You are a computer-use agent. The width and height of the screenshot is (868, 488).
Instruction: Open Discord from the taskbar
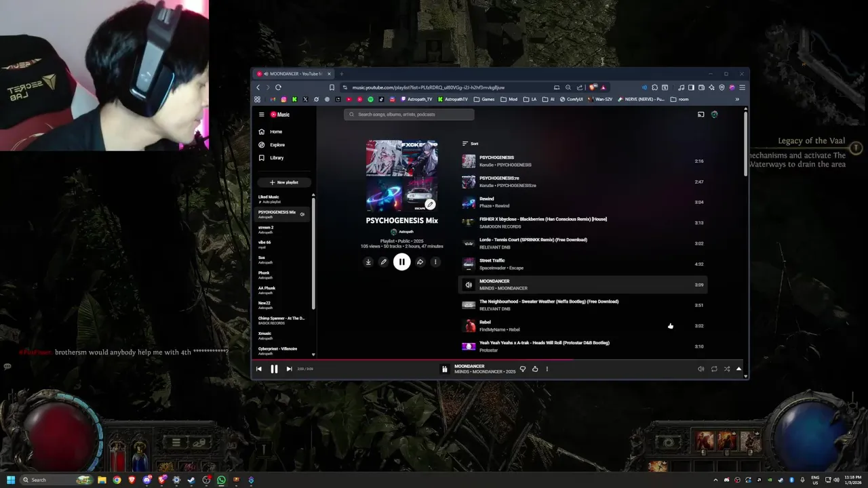pyautogui.click(x=146, y=480)
